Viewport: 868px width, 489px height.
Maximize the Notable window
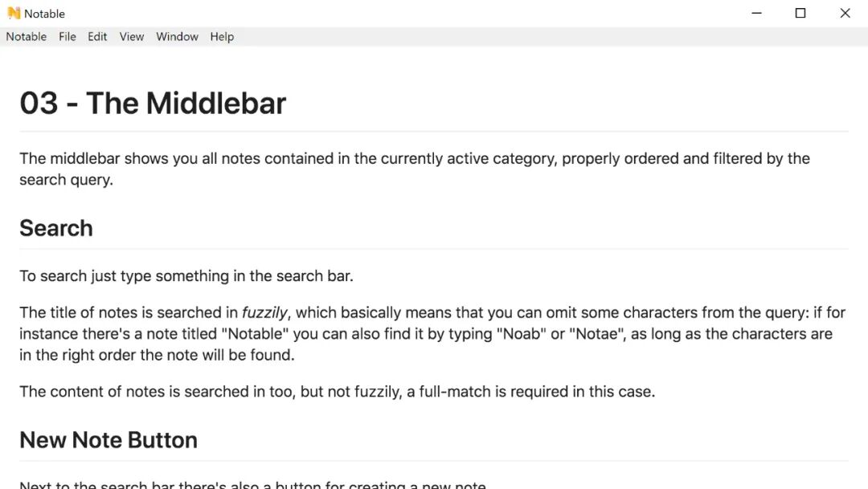(800, 14)
